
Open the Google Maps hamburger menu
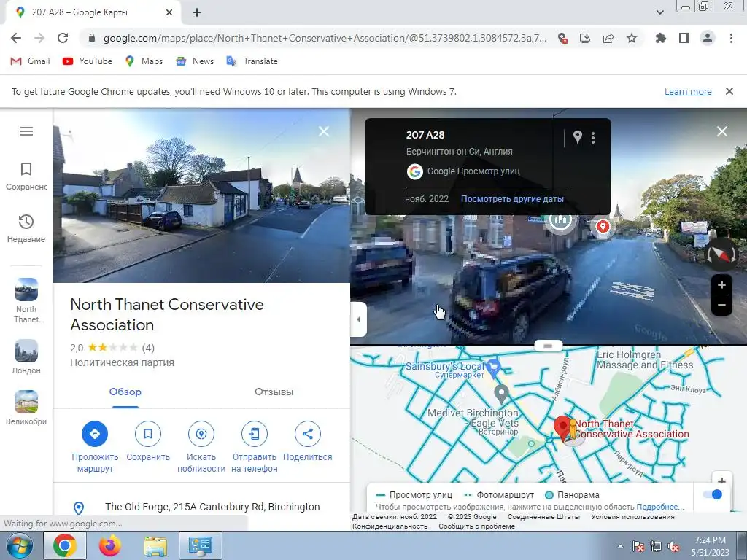click(26, 131)
